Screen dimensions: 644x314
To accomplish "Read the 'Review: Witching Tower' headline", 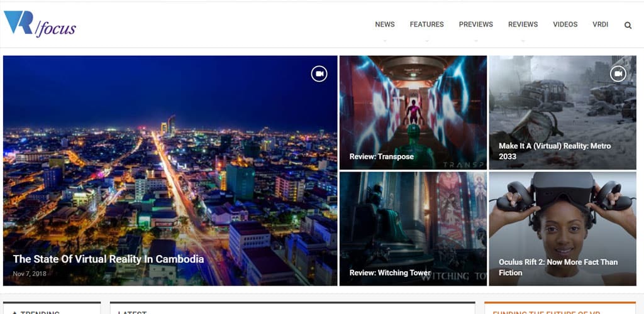I will pyautogui.click(x=390, y=273).
